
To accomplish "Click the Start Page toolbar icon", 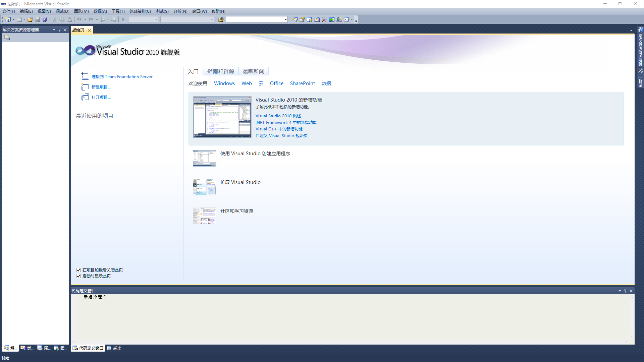I will (x=339, y=19).
